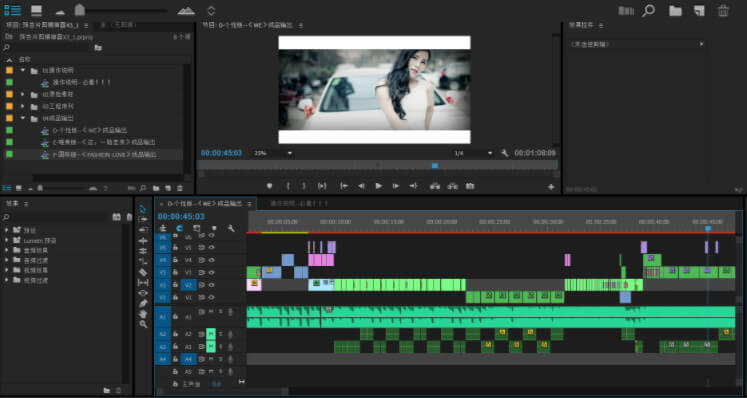This screenshot has width=747, height=398.
Task: Select the Hand tool
Action: [143, 314]
